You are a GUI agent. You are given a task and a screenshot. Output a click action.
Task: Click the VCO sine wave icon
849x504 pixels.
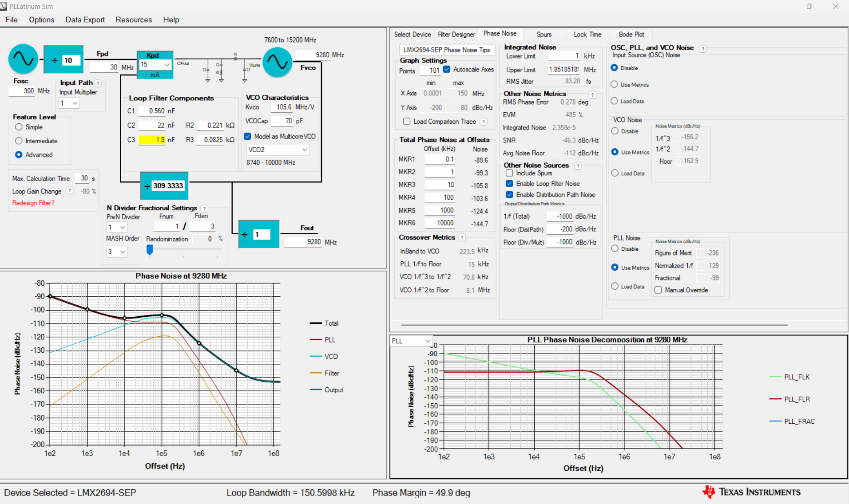coord(278,62)
